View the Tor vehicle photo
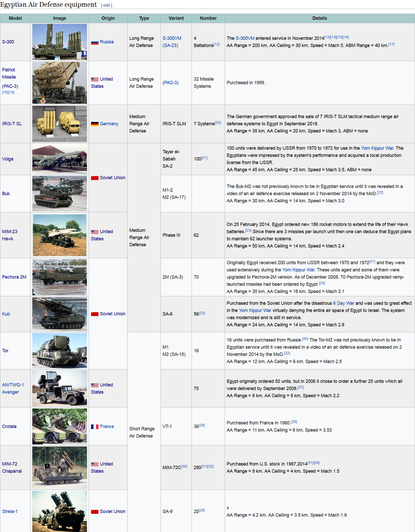The width and height of the screenshot is (415, 532). (60, 351)
